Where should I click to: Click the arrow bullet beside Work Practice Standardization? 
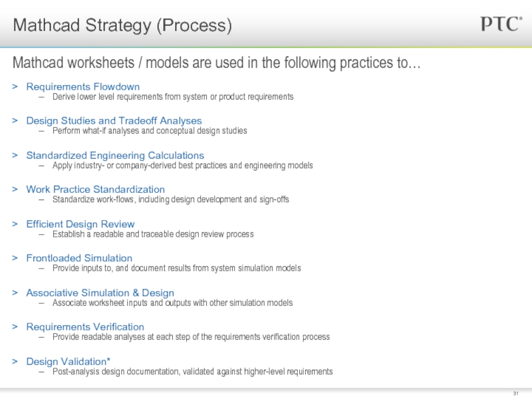point(15,190)
